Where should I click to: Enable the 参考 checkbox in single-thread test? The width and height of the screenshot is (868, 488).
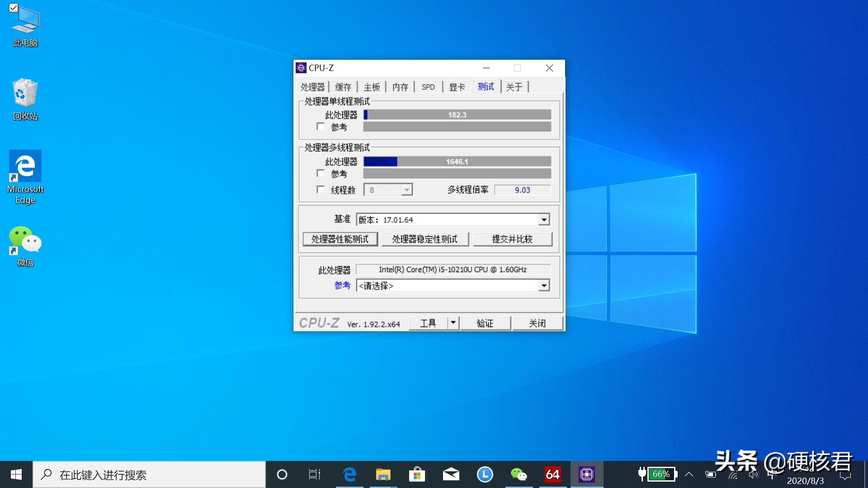[321, 127]
